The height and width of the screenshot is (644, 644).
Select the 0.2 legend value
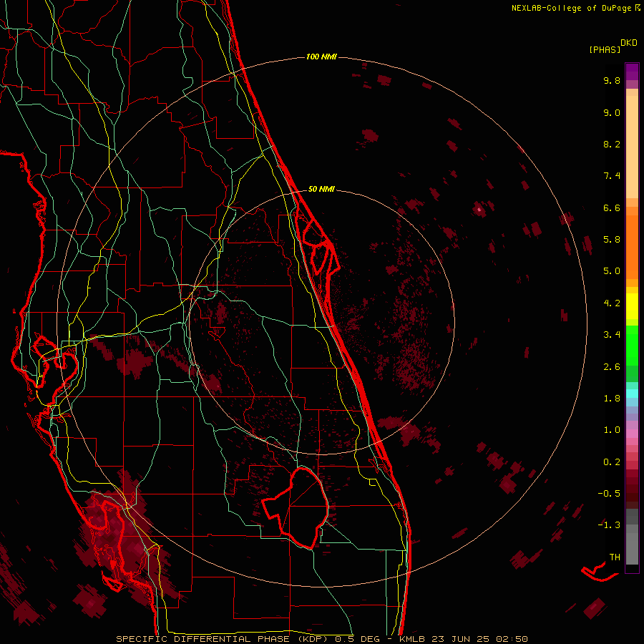coord(612,462)
